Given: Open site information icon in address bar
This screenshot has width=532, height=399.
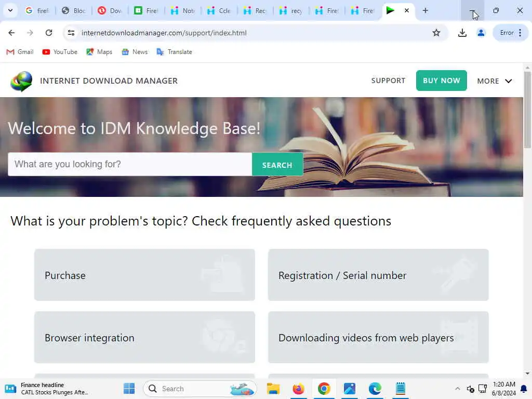Looking at the screenshot, I should (x=71, y=33).
